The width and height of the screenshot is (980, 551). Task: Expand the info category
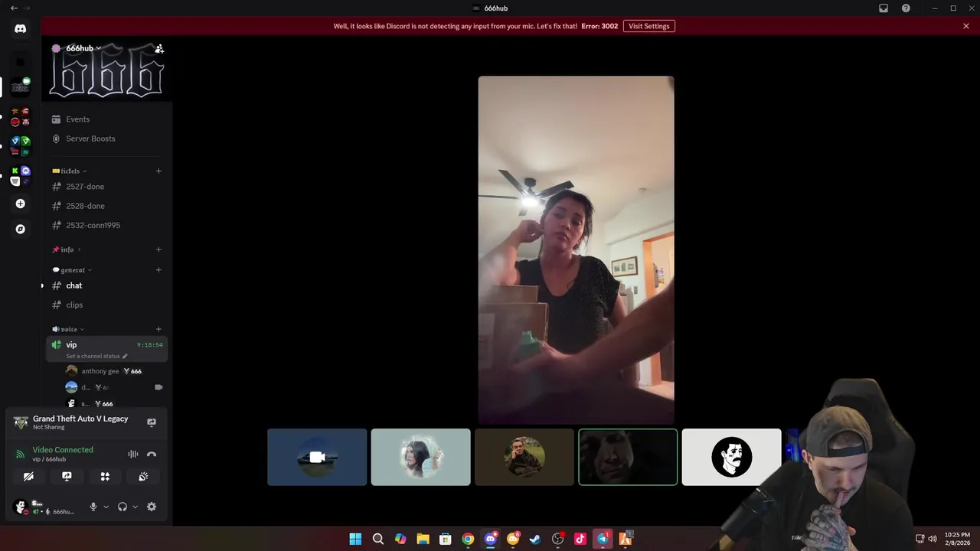tap(67, 249)
